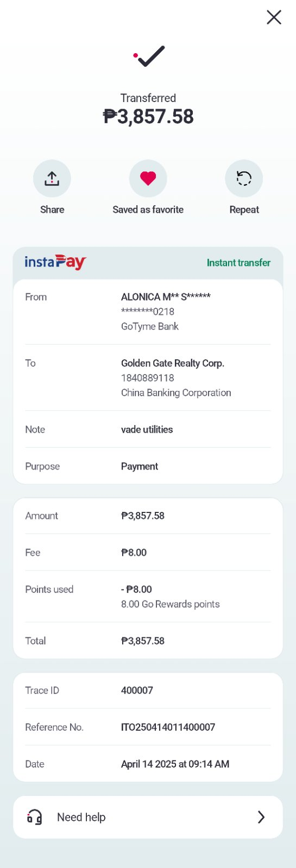Tap the Repeat transfer icon
Viewport: 296px width, 868px height.
pyautogui.click(x=244, y=179)
